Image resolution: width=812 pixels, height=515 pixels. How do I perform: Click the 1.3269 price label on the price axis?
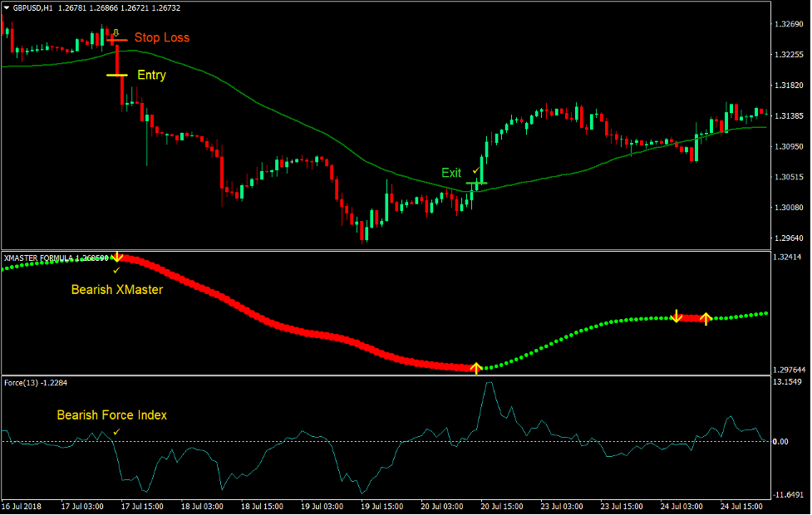coord(787,26)
